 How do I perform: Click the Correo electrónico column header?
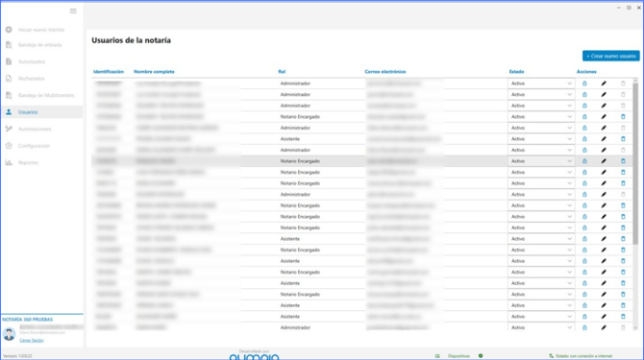pyautogui.click(x=385, y=72)
